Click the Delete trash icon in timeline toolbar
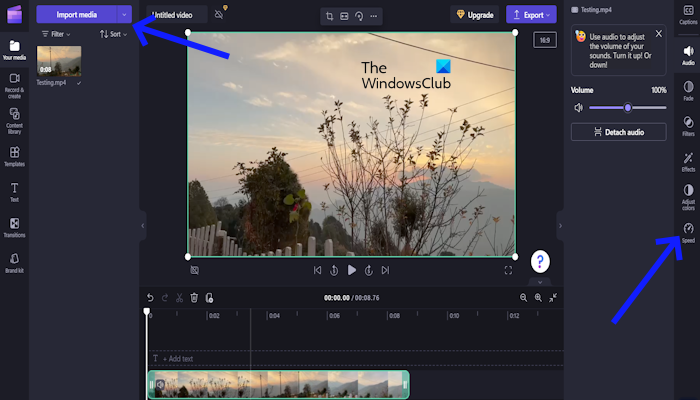This screenshot has height=400, width=700. (194, 297)
